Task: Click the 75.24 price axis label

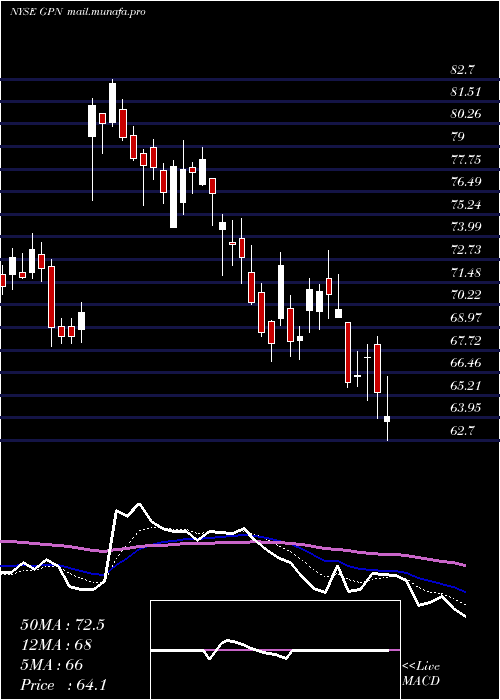Action: pyautogui.click(x=466, y=205)
